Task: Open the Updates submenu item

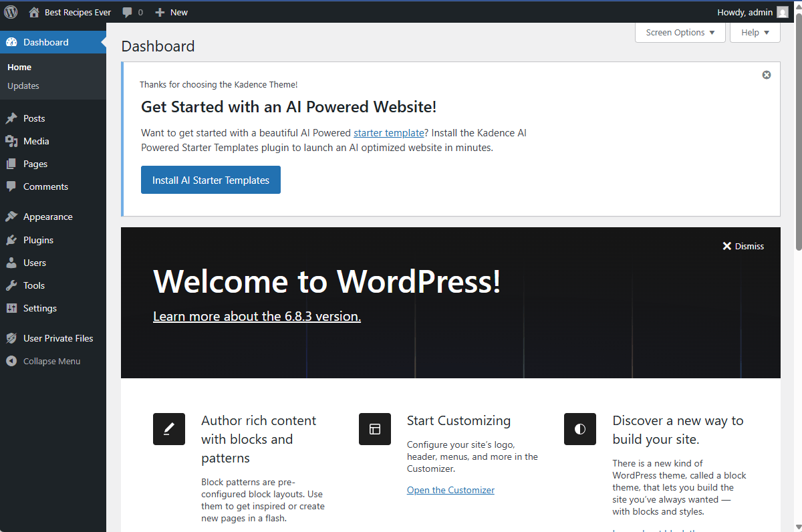Action: (23, 86)
